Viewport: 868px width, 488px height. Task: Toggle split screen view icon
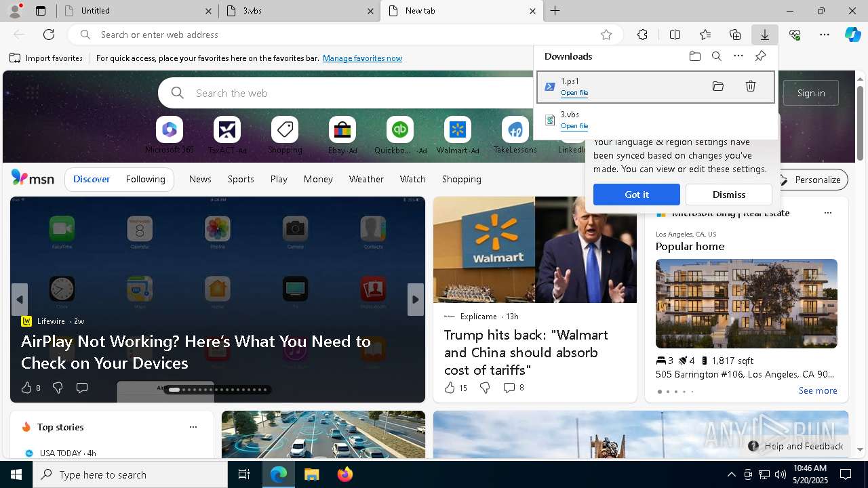tap(675, 35)
